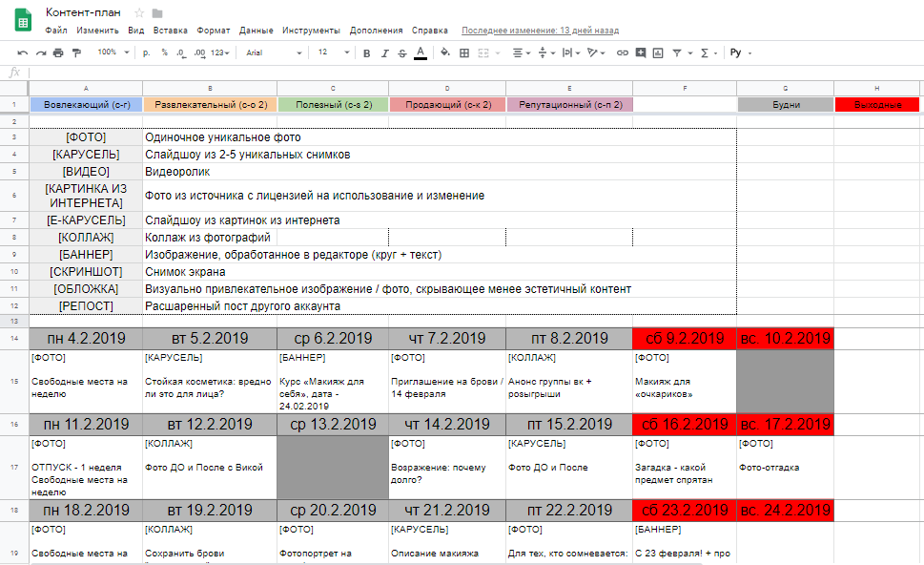Insert a chart
Image resolution: width=924 pixels, height=565 pixels.
pyautogui.click(x=658, y=53)
